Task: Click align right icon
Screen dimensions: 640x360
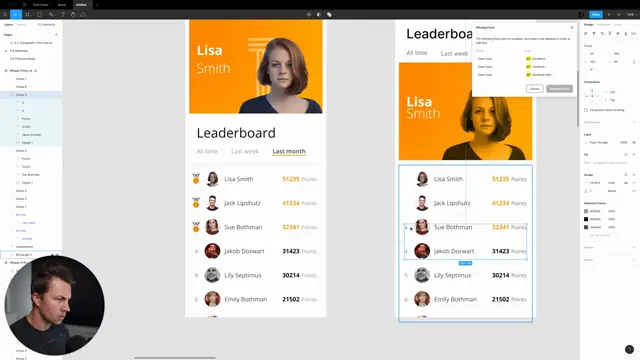Action: [x=602, y=33]
